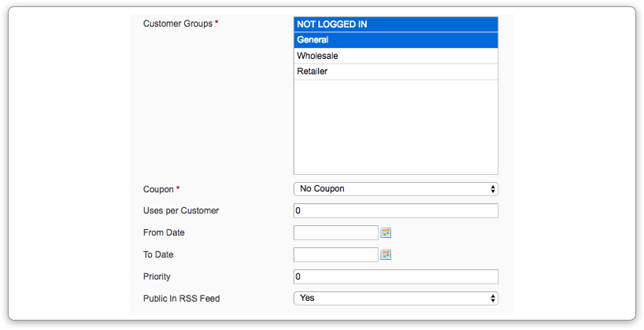Screen dimensions: 644x330
Task: Click the Priority label text
Action: pos(157,276)
